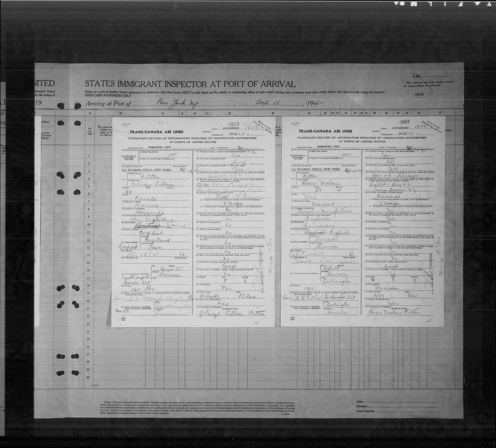The height and width of the screenshot is (448, 496).
Task: Click the printed label 'Arriving at Port of'
Action: point(108,104)
